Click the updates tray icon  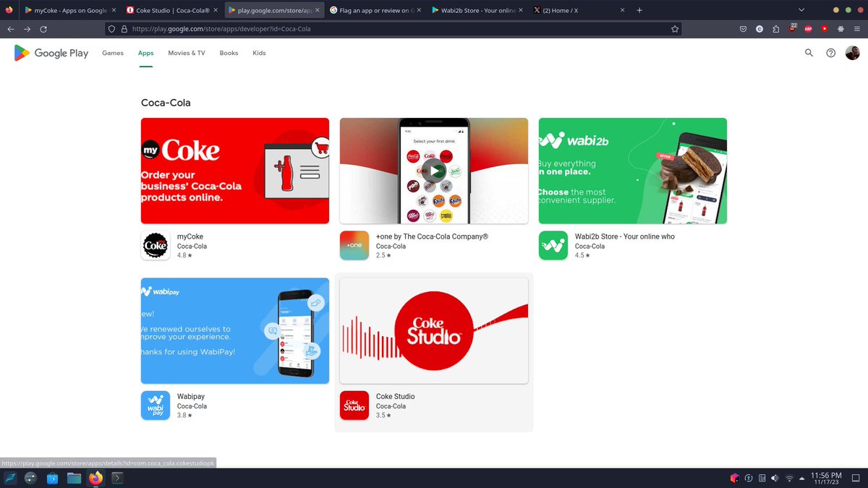[x=749, y=478]
